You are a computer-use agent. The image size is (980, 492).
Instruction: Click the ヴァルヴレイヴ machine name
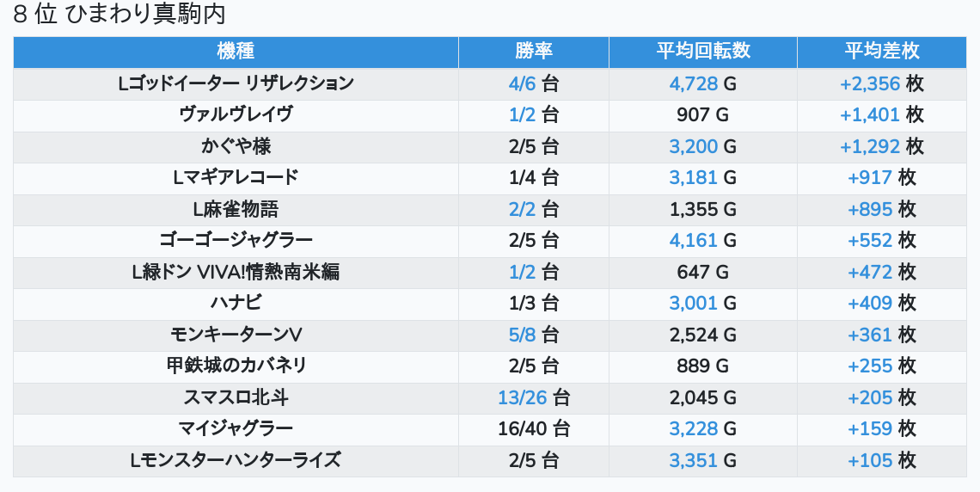(236, 115)
